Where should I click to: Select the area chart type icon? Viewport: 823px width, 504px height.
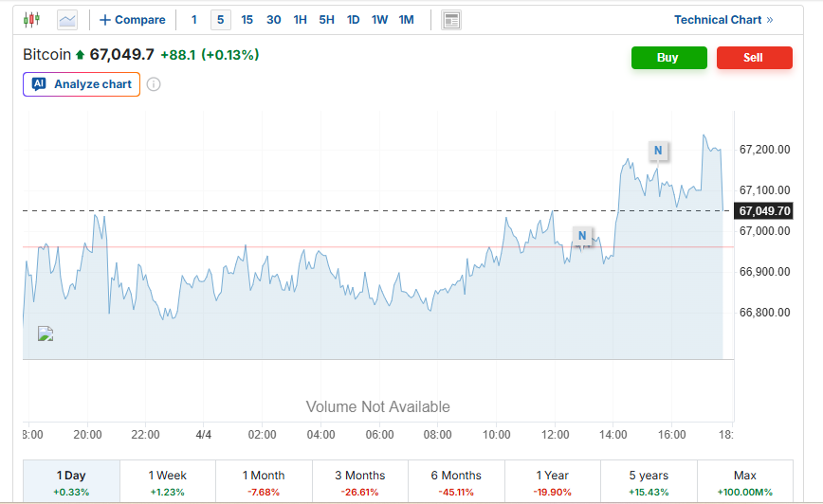[67, 19]
